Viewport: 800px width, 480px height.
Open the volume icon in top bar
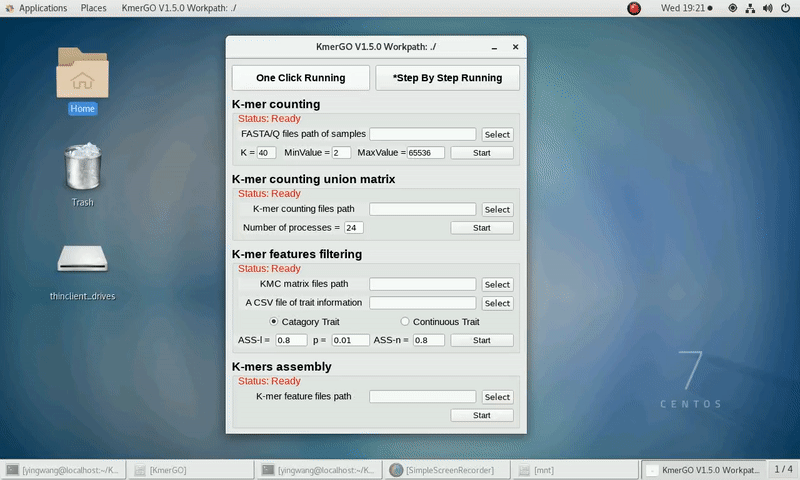[767, 8]
